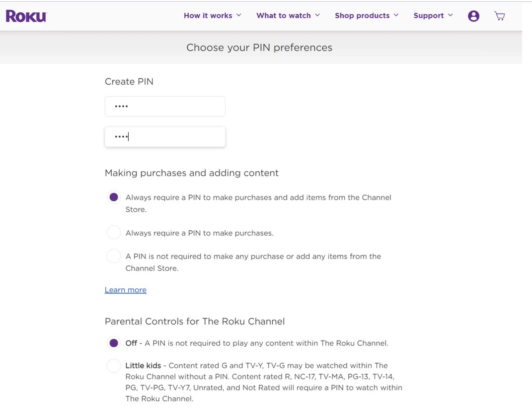This screenshot has height=410, width=532.
Task: Open the Learn more link
Action: 125,290
